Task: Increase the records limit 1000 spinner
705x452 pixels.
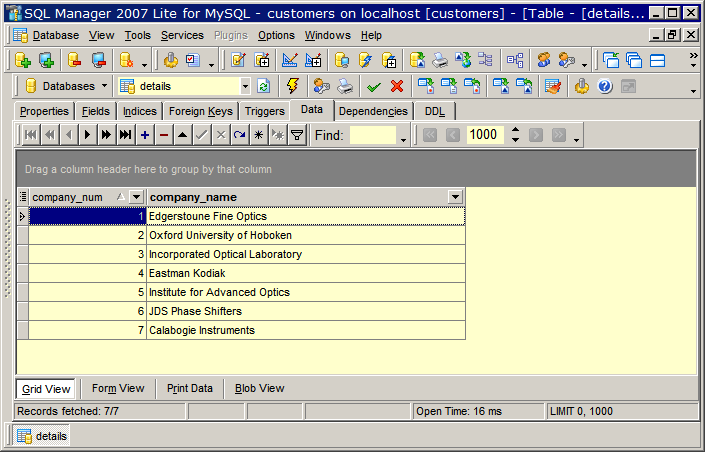Action: coord(515,130)
